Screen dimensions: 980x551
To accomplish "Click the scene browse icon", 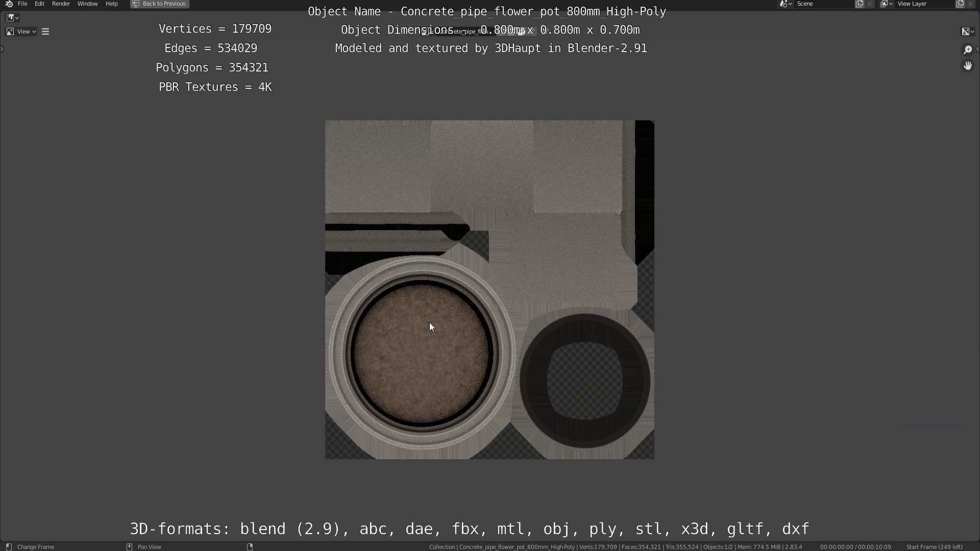I will coord(786,4).
